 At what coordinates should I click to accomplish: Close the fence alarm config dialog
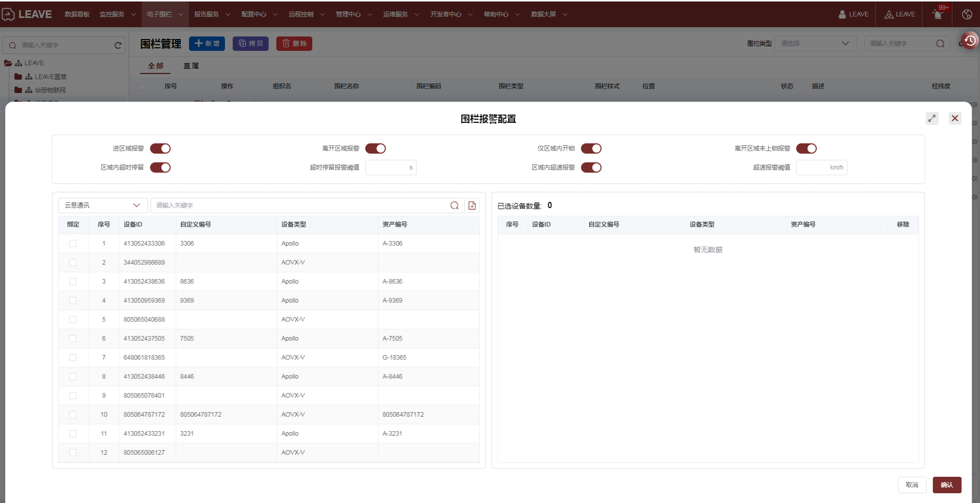pos(955,118)
